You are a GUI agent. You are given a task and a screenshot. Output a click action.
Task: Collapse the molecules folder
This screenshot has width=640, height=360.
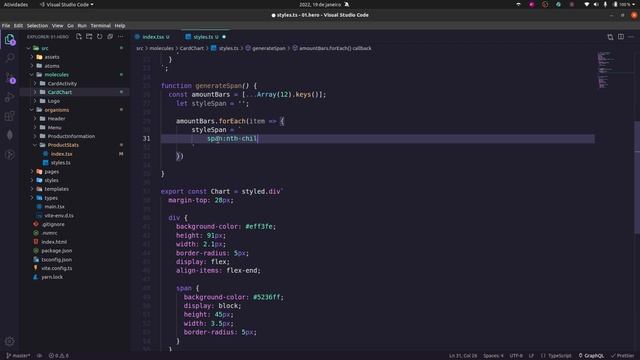[56, 75]
